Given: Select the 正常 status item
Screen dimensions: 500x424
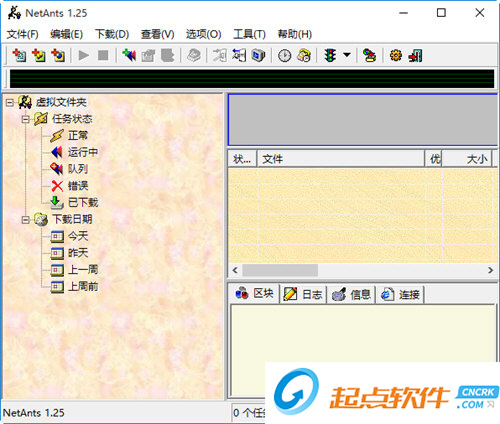Looking at the screenshot, I should point(78,136).
